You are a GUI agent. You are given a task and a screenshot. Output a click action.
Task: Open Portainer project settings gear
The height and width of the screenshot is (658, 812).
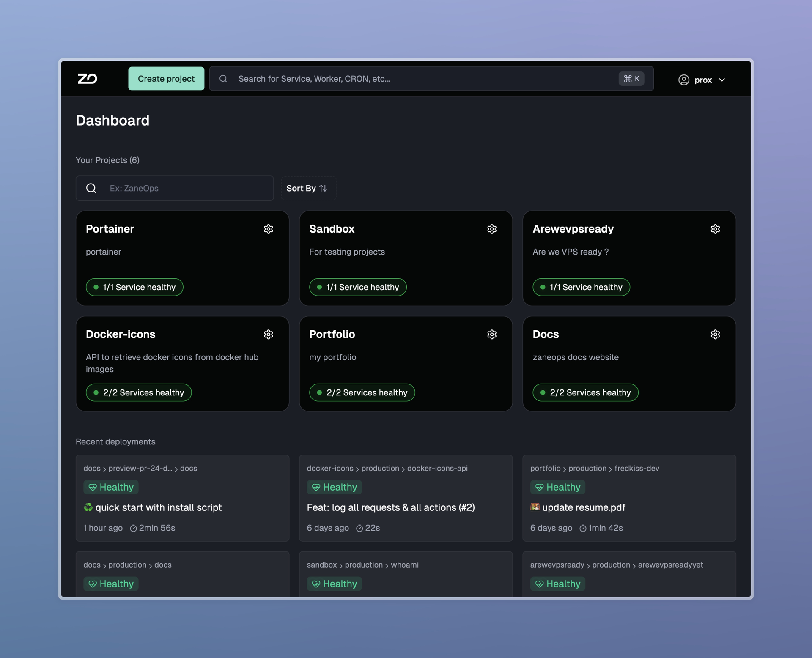pos(269,229)
